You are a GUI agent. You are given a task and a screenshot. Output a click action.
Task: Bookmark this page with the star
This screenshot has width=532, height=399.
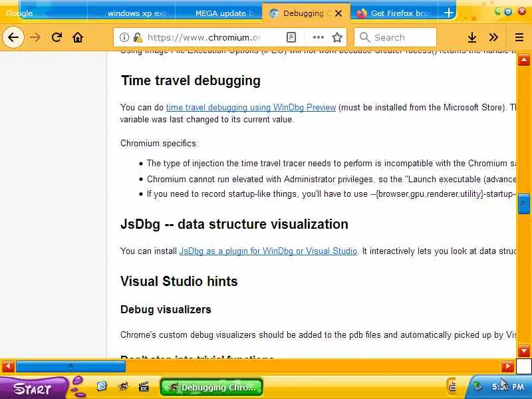pyautogui.click(x=337, y=37)
